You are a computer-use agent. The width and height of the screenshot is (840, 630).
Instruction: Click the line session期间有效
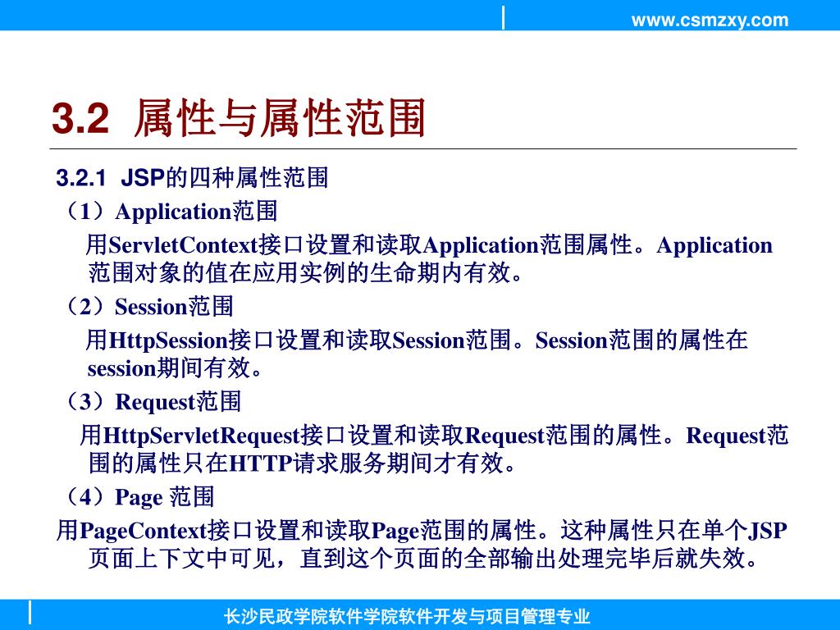(175, 368)
